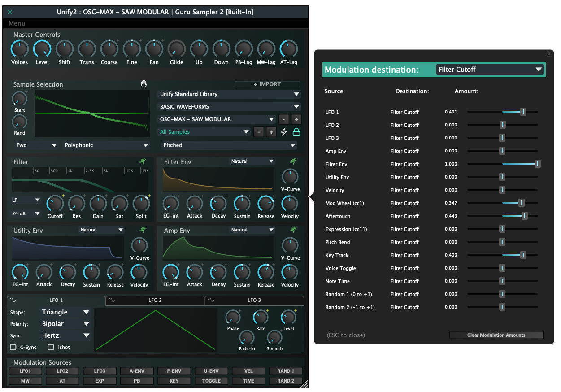This screenshot has height=392, width=561.
Task: Toggle the MW modulation source button
Action: (25, 381)
